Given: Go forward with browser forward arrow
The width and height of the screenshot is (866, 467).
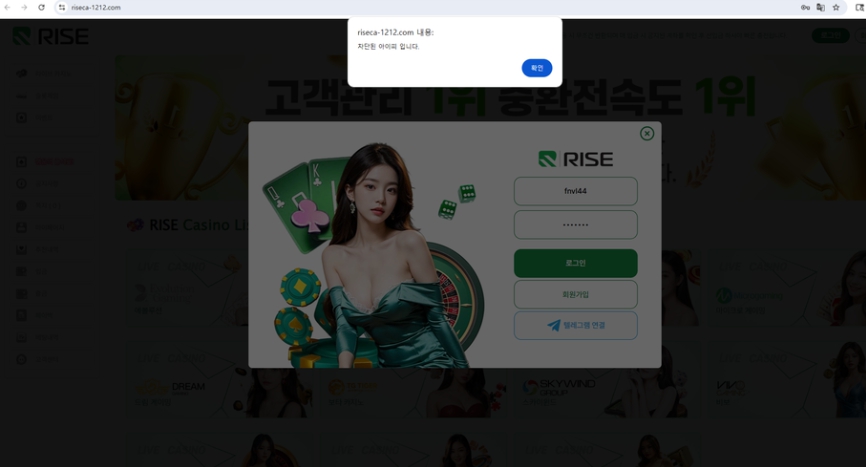Looking at the screenshot, I should (x=24, y=7).
